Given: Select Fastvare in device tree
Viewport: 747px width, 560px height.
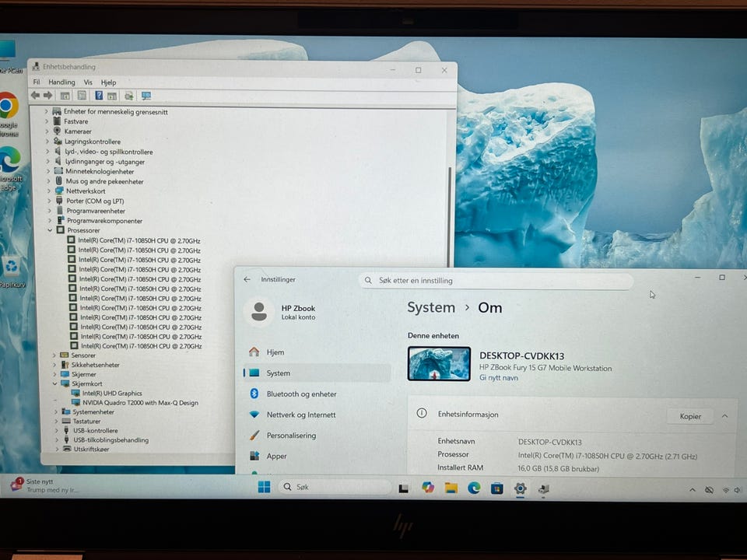Looking at the screenshot, I should [76, 121].
